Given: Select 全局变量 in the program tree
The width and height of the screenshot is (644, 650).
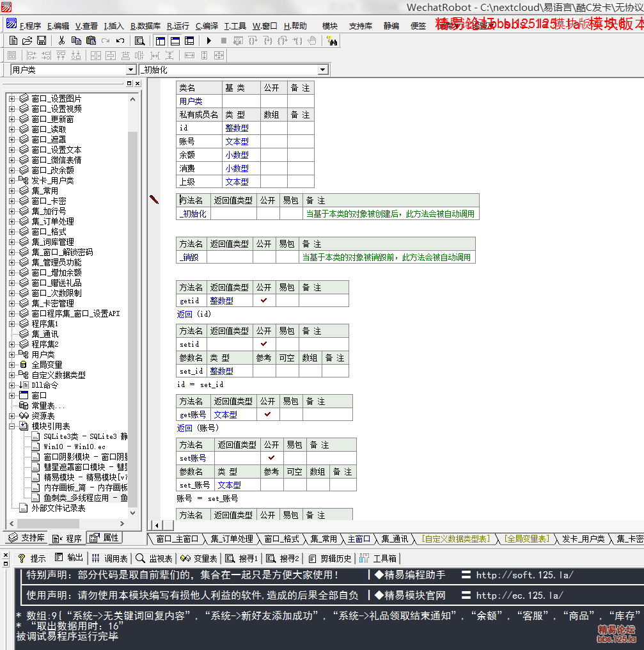Looking at the screenshot, I should point(47,365).
